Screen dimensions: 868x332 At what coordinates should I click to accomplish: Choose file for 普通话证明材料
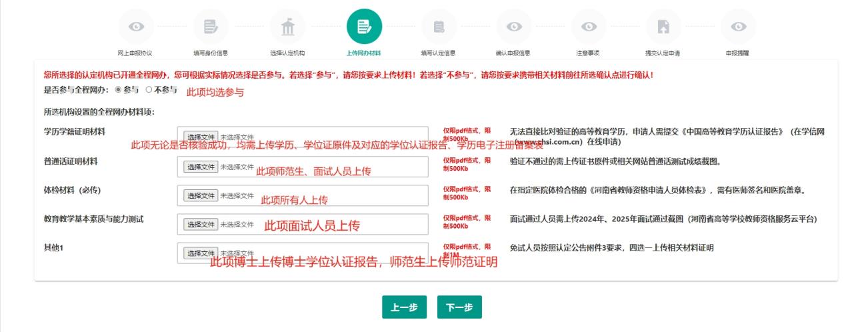(201, 167)
